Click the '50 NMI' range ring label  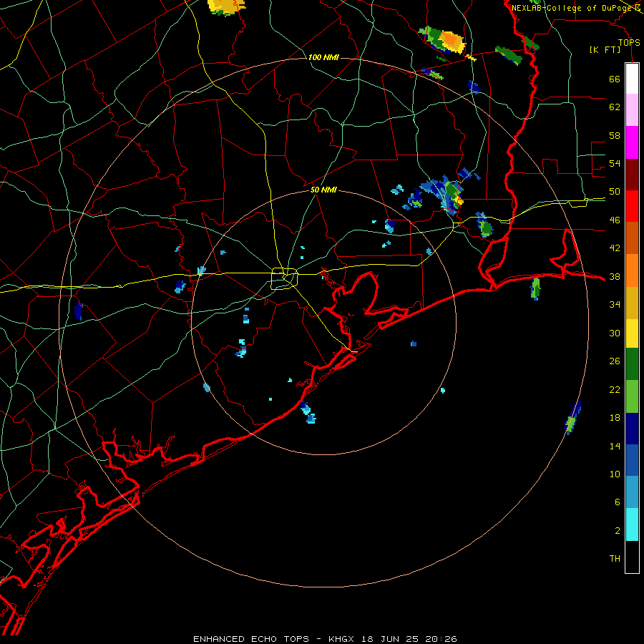[323, 190]
